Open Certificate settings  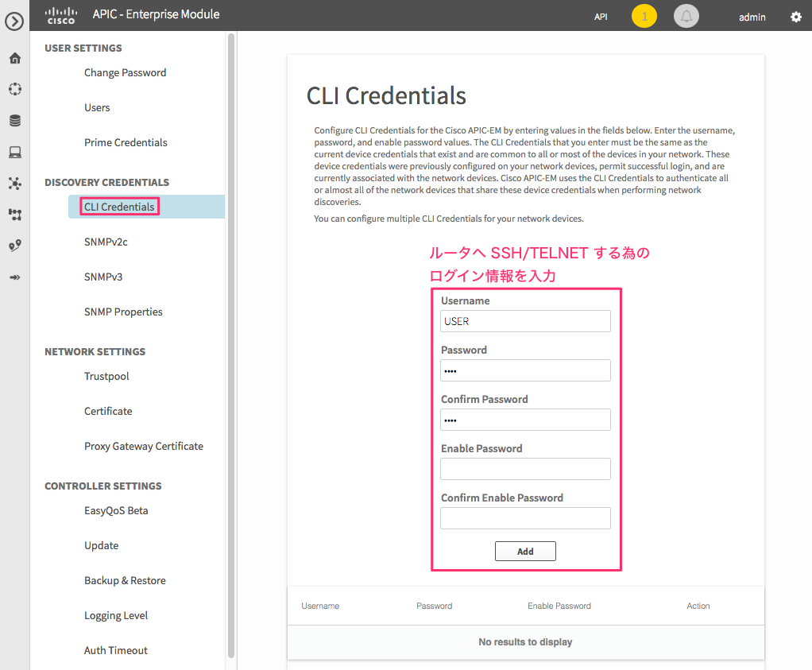click(108, 412)
